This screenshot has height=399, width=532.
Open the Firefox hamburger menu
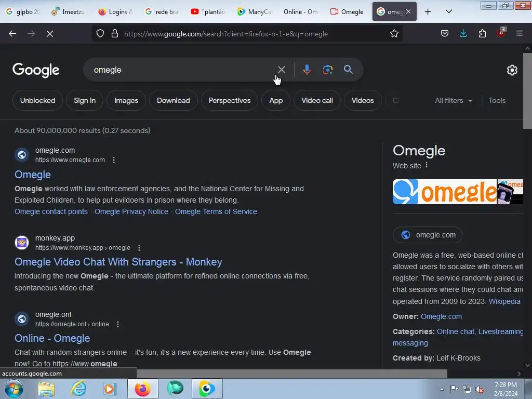pos(520,33)
